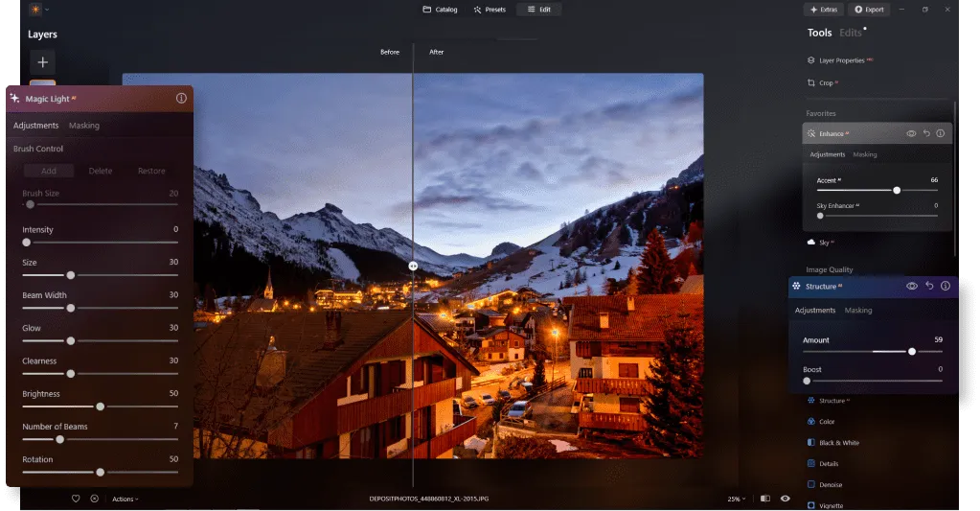980x511 pixels.
Task: Select the Edit tab in top bar
Action: pos(538,10)
